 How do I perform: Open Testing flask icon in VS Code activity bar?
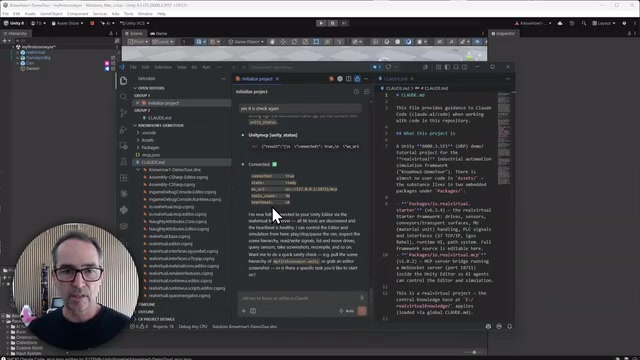(x=124, y=162)
